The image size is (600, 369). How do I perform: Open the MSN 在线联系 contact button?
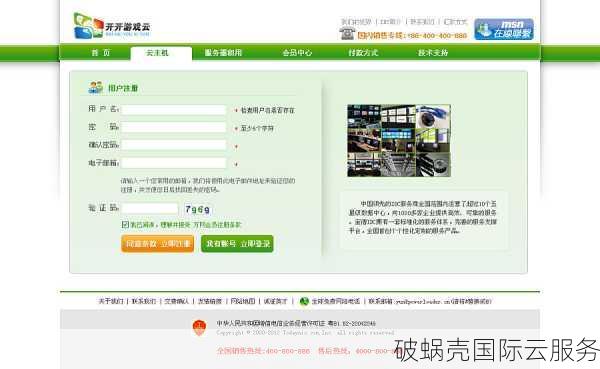click(504, 29)
